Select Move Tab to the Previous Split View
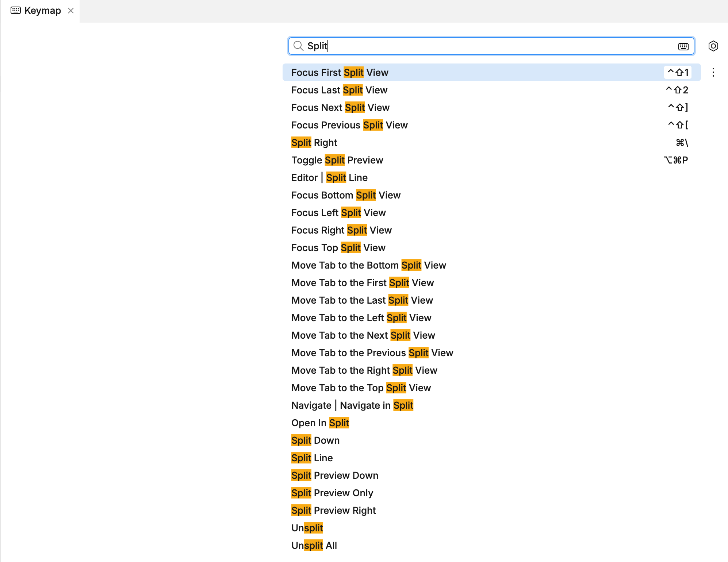The height and width of the screenshot is (562, 728). 491,353
